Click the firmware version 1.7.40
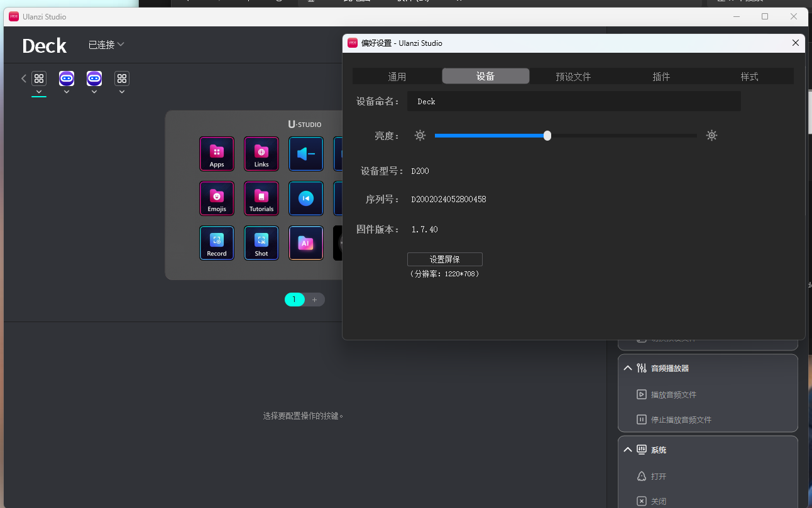Image resolution: width=812 pixels, height=508 pixels. coord(425,230)
